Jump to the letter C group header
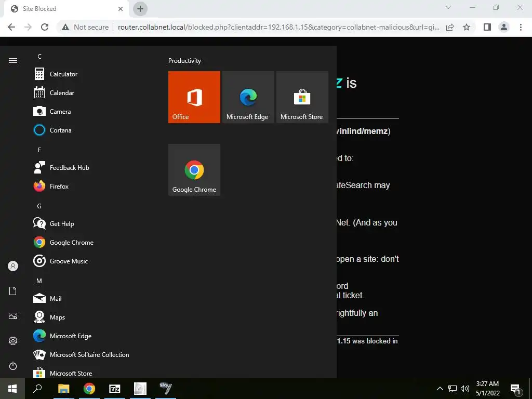Image resolution: width=532 pixels, height=399 pixels. 39,56
